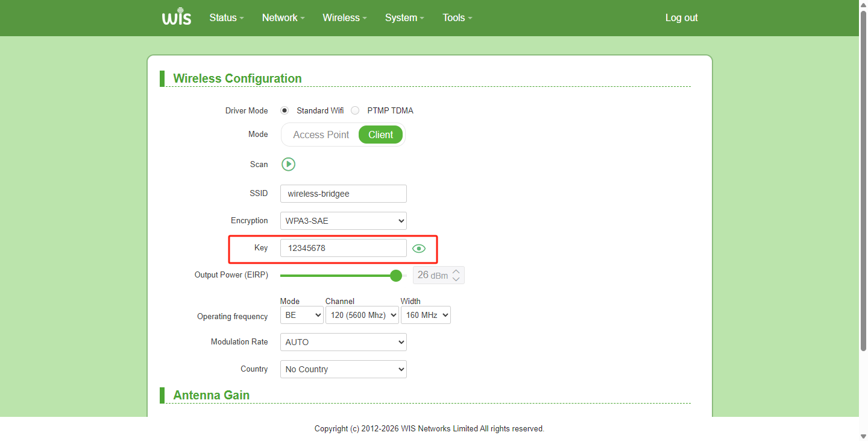Viewport: 868px width, 441px height.
Task: Click the Output Power (EIRP) label
Action: click(x=231, y=274)
